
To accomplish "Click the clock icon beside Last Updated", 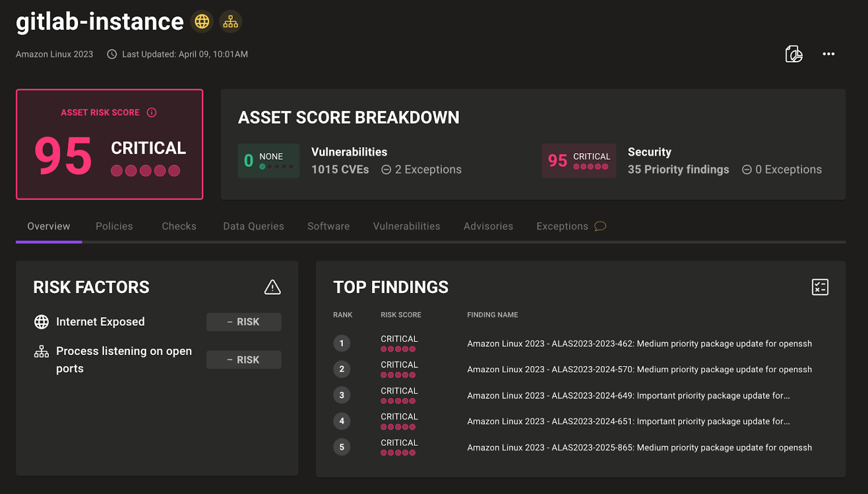I will (x=112, y=54).
